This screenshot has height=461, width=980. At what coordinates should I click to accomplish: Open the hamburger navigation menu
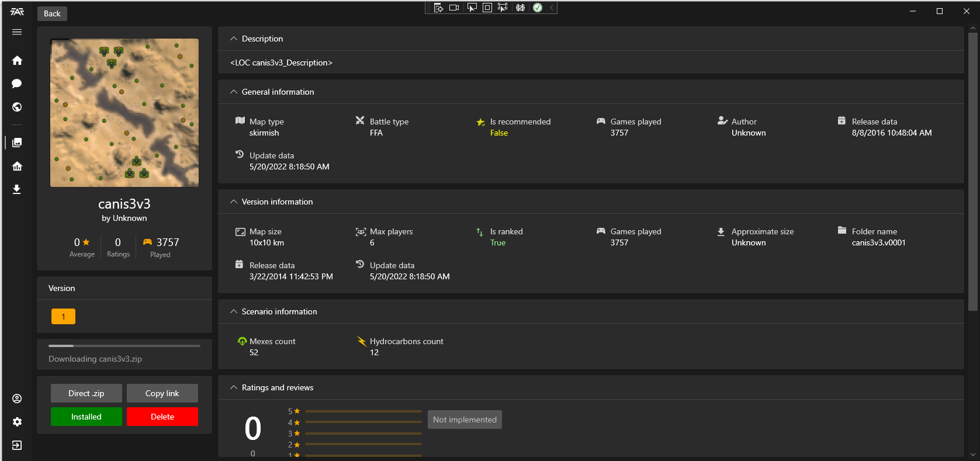pos(17,32)
